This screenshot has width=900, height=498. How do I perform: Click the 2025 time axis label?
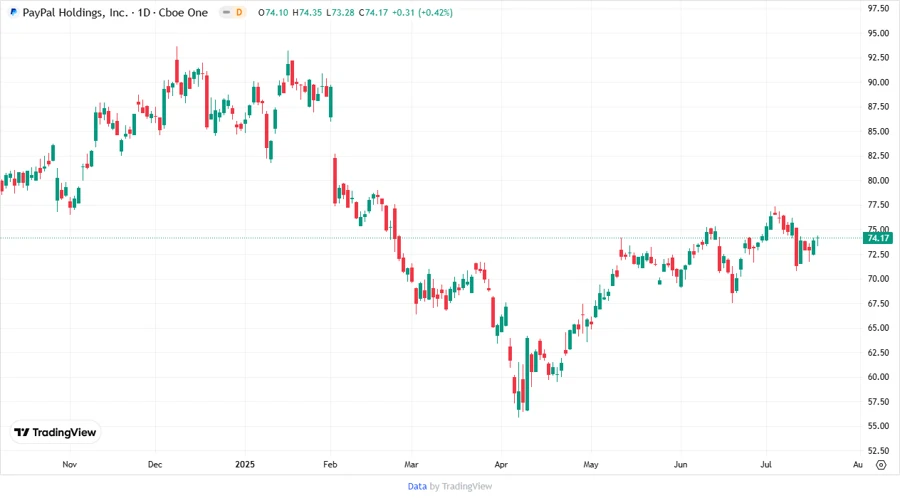click(x=245, y=464)
